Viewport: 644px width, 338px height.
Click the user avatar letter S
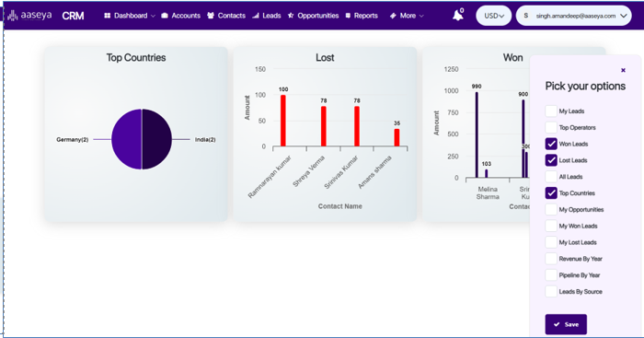525,16
